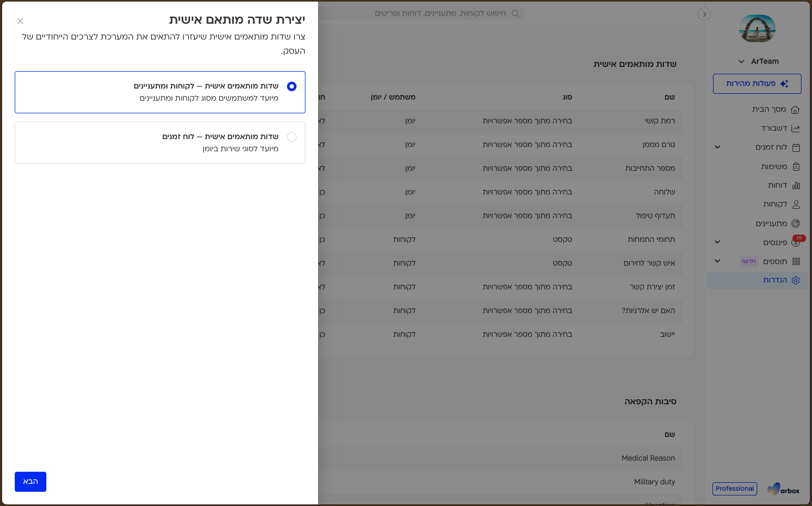Open the dashboard chart icon
This screenshot has width=812, height=506.
point(796,129)
